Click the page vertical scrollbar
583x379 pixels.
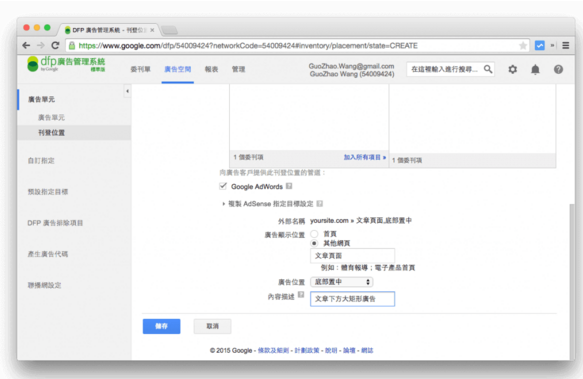click(x=572, y=282)
